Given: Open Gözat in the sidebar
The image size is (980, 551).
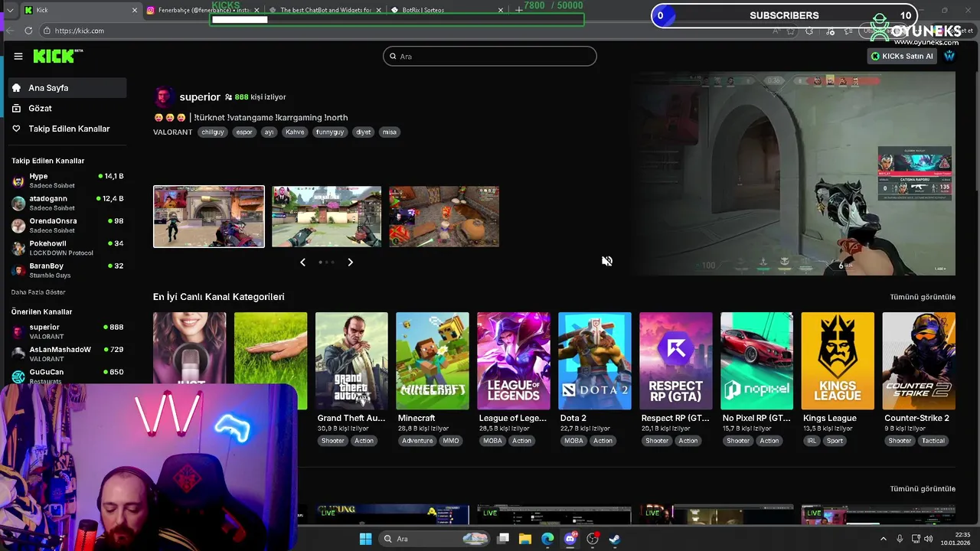Looking at the screenshot, I should (67, 109).
